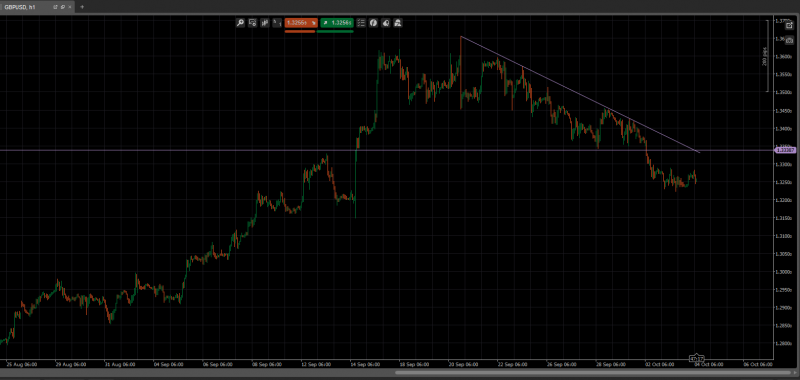Image resolution: width=800 pixels, height=380 pixels.
Task: Open the chart template settings icon
Action: point(253,23)
